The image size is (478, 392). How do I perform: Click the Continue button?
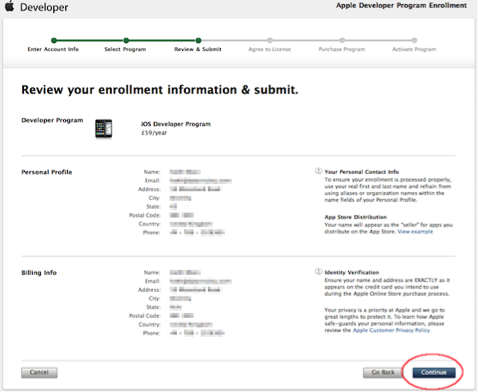pos(434,373)
